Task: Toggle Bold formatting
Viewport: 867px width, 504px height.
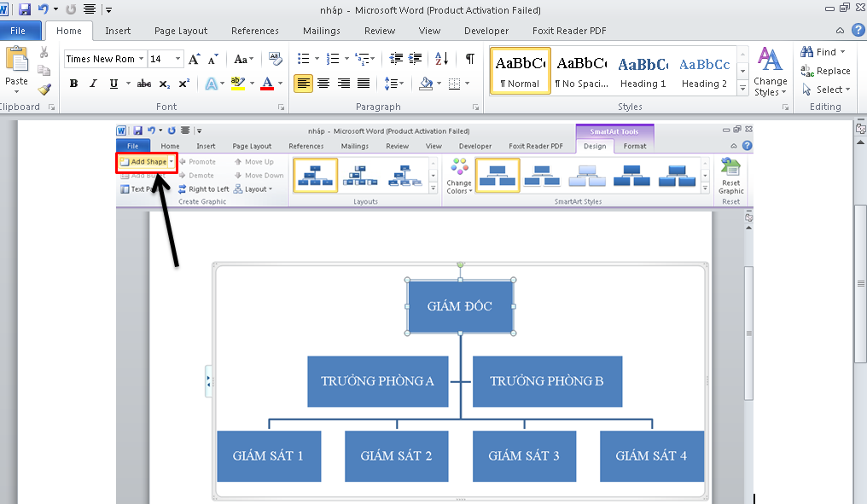Action: pos(73,84)
